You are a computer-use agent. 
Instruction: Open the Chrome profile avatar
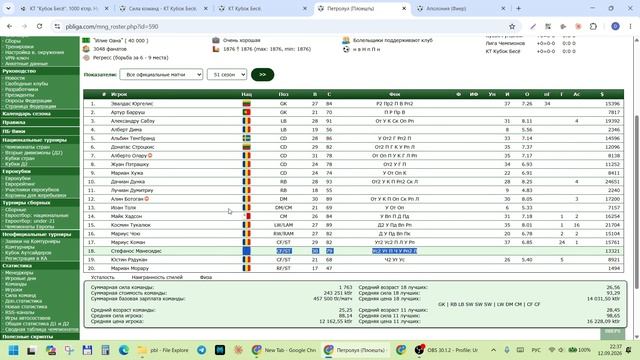(x=615, y=27)
